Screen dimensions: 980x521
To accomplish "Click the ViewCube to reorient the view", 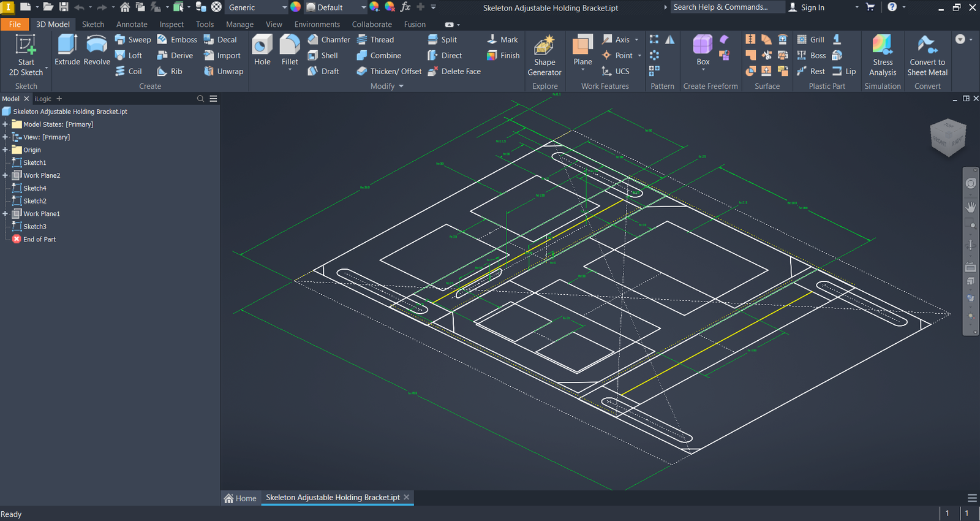I will tap(948, 137).
